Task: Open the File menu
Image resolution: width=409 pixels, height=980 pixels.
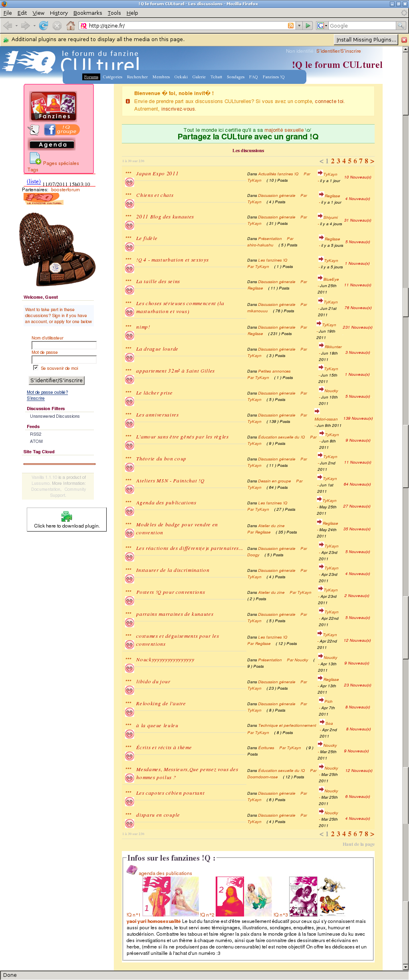Action: pyautogui.click(x=8, y=13)
